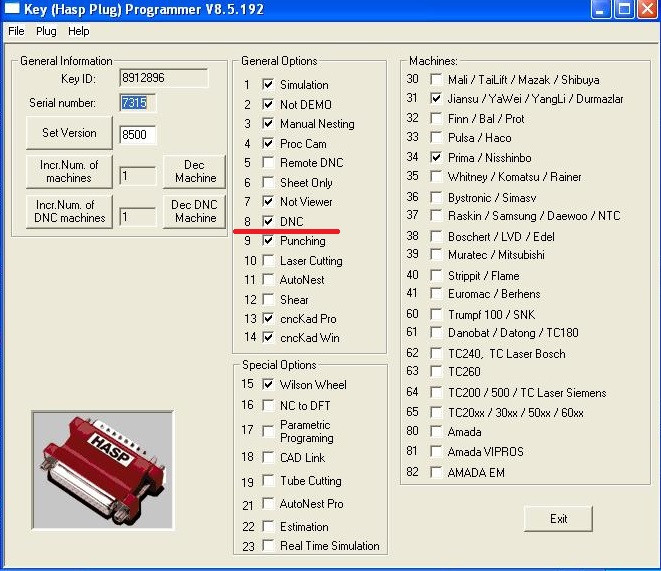Toggle the DNC checkbox
661x571 pixels.
point(268,221)
